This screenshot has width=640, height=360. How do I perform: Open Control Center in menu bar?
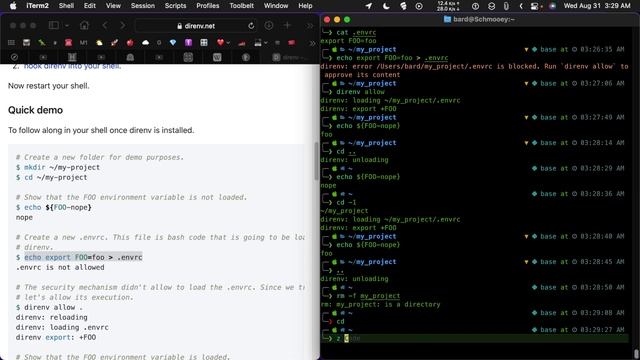(x=535, y=6)
